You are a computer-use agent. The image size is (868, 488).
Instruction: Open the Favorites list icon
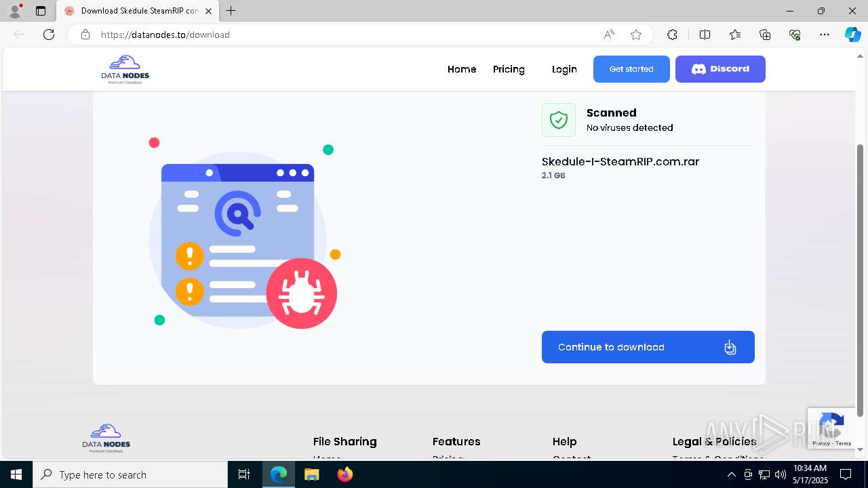point(735,35)
